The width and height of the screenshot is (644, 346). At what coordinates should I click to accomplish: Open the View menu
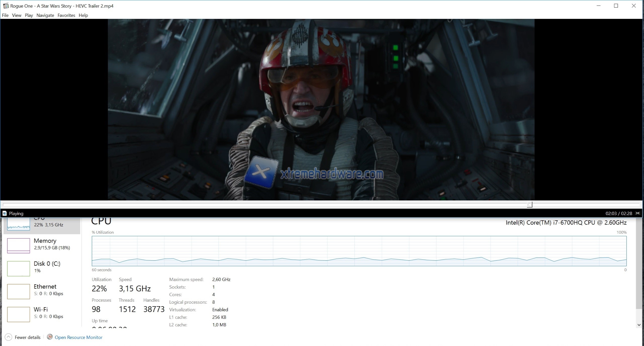tap(17, 15)
